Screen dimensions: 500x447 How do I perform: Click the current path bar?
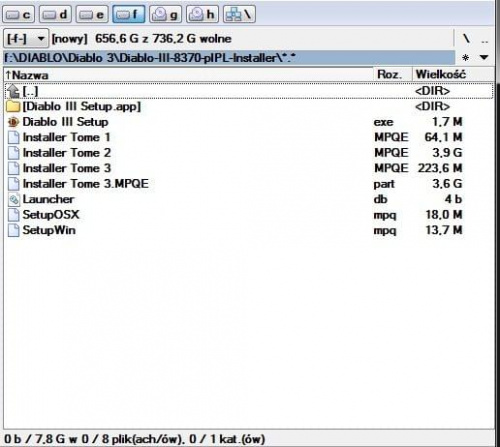229,58
